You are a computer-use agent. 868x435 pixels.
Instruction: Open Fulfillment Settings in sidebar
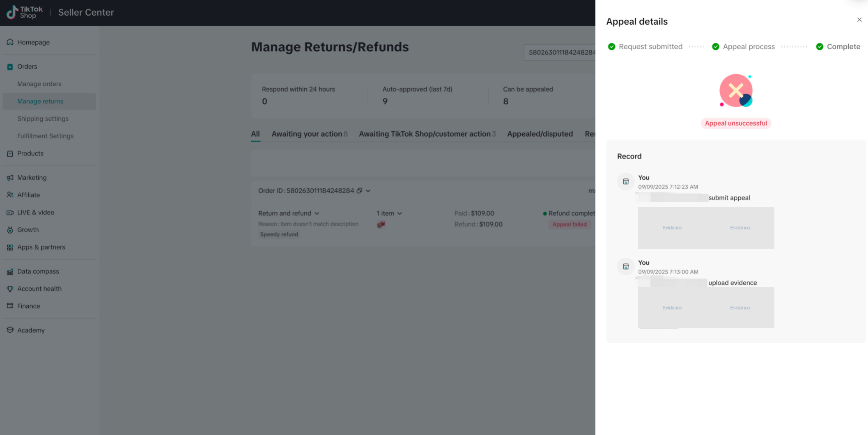pos(45,136)
